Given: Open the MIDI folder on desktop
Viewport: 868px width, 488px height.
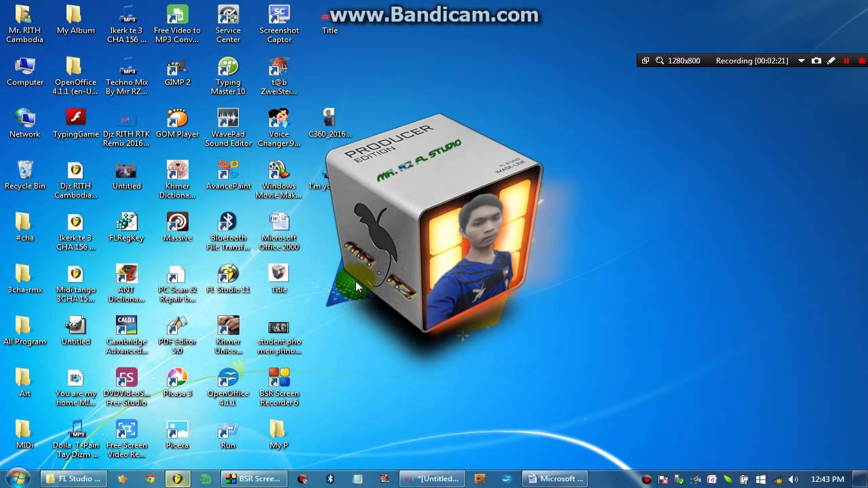Looking at the screenshot, I should click(24, 434).
